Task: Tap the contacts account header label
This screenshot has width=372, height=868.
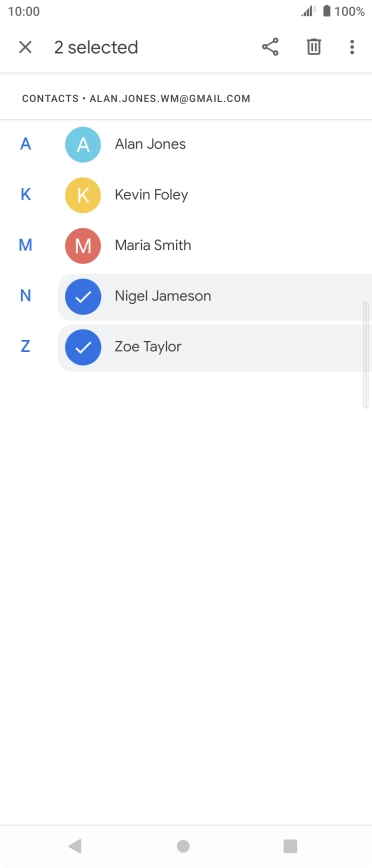Action: (136, 99)
